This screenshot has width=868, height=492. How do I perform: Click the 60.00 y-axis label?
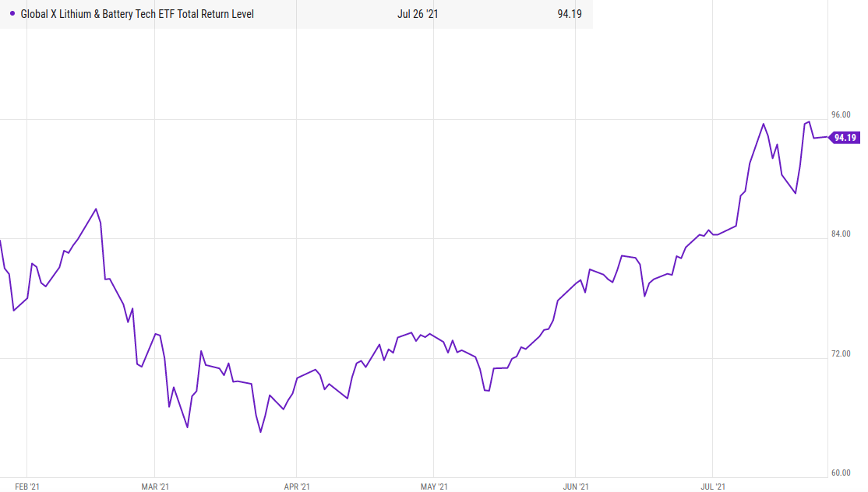pyautogui.click(x=841, y=473)
